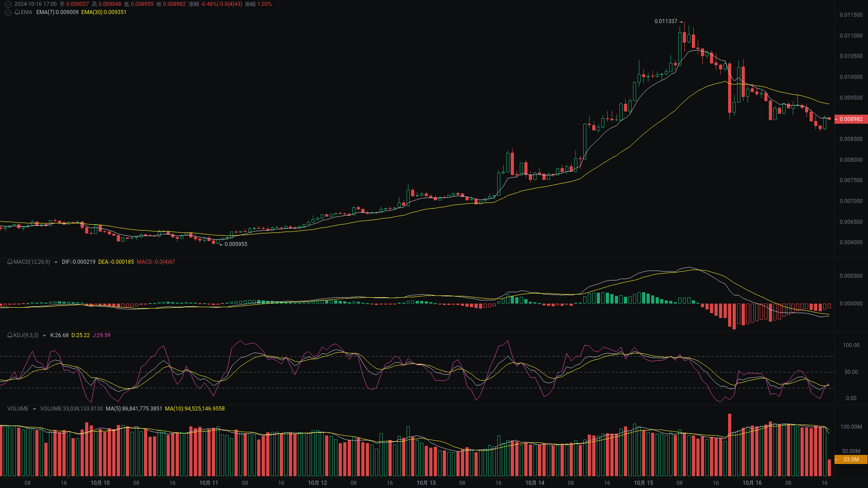Viewport: 868px width, 488px height.
Task: Click the MACD alert bell icon
Action: tap(9, 262)
